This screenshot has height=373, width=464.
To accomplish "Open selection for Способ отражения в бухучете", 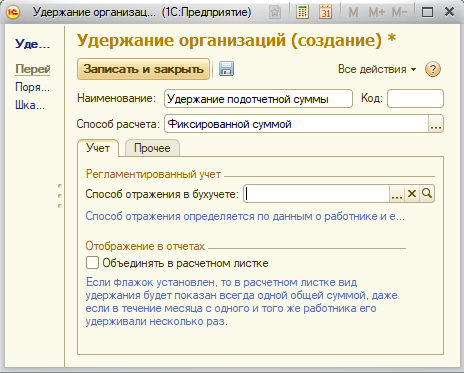I will tap(397, 194).
